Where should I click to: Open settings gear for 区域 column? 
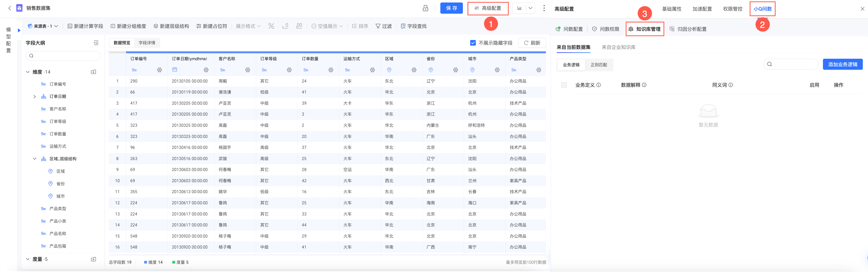[x=414, y=70]
